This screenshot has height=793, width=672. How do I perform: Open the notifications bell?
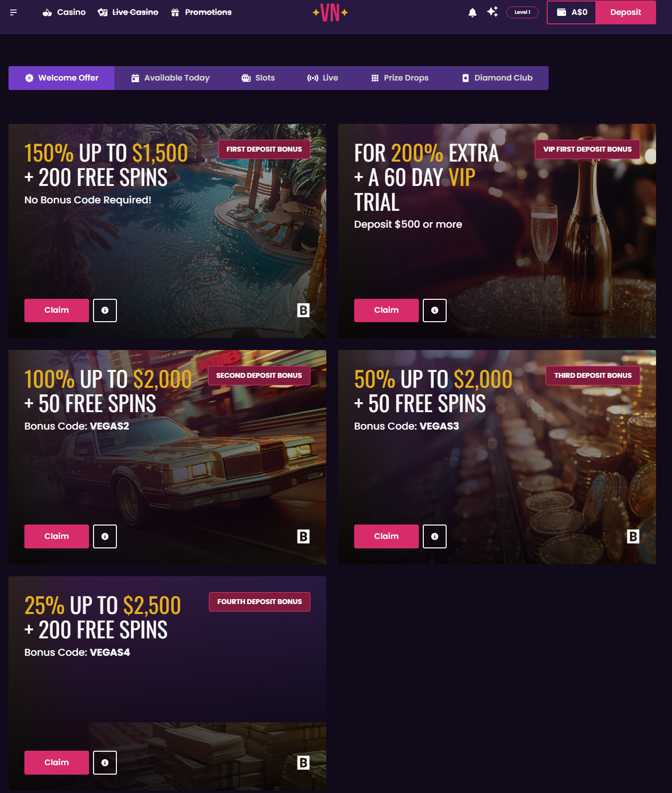[473, 12]
